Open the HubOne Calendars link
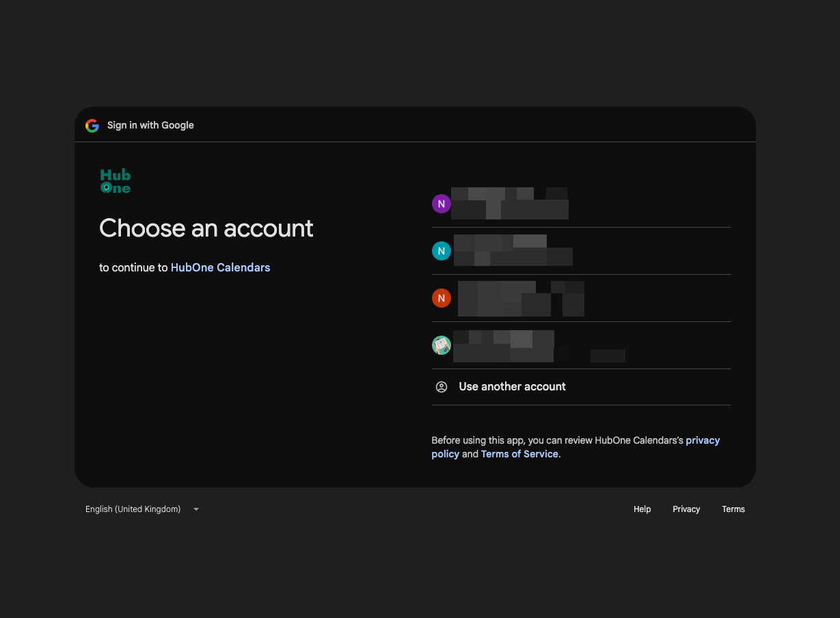Viewport: 840px width, 618px height. pyautogui.click(x=220, y=267)
